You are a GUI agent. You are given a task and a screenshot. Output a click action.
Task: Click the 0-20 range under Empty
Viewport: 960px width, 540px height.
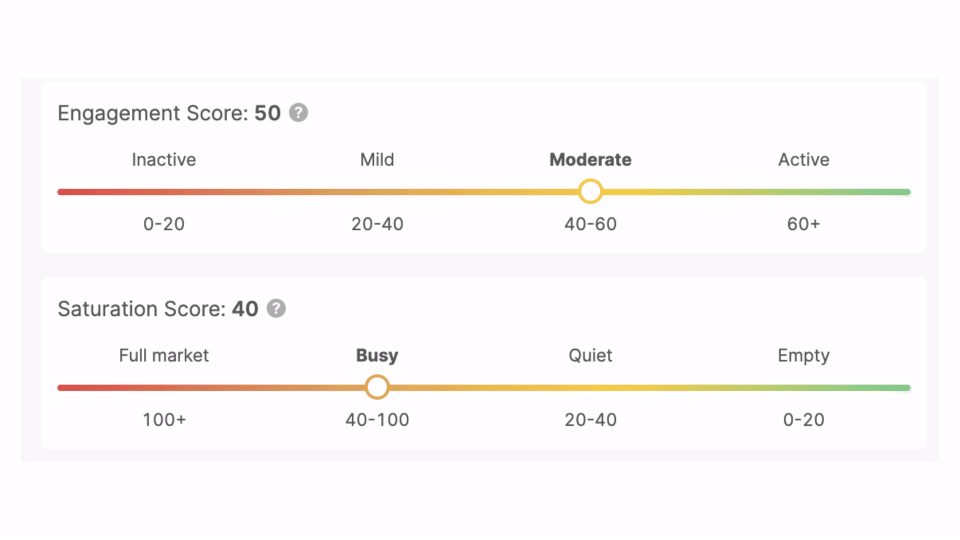pyautogui.click(x=803, y=420)
